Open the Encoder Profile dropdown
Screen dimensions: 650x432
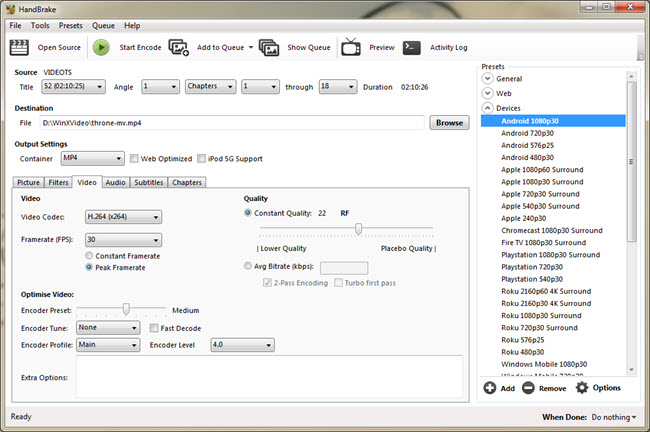[x=108, y=345]
